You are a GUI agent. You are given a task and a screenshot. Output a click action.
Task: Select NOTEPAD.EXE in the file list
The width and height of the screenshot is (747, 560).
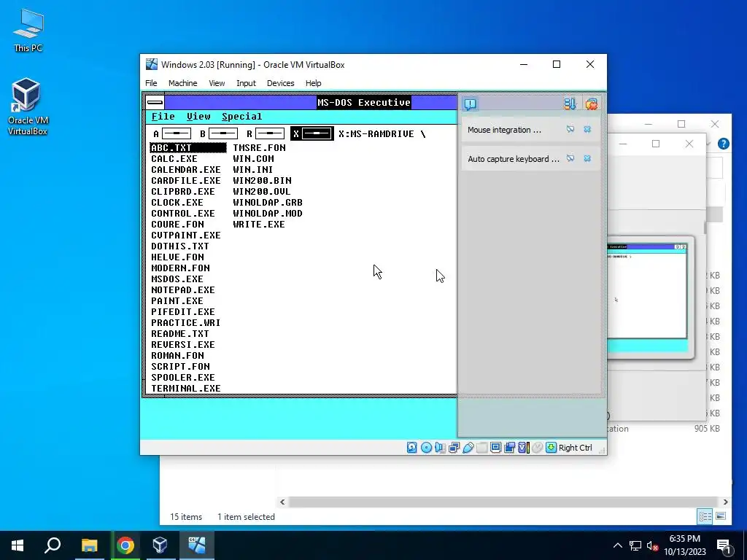(x=183, y=290)
